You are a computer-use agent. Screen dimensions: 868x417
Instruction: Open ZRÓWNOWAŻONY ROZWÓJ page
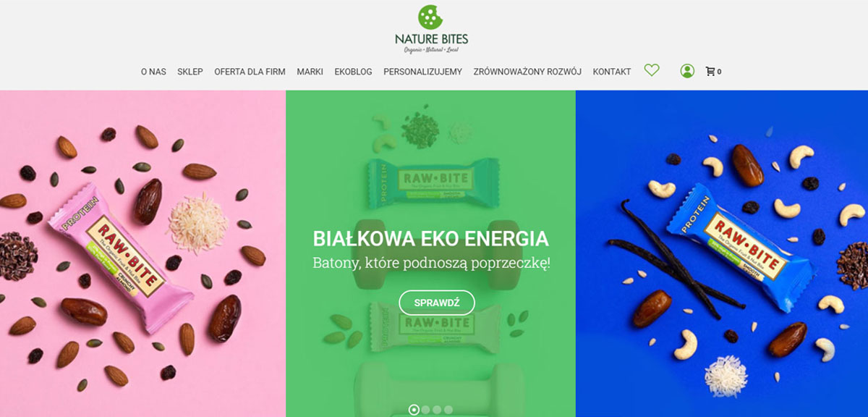(x=527, y=72)
